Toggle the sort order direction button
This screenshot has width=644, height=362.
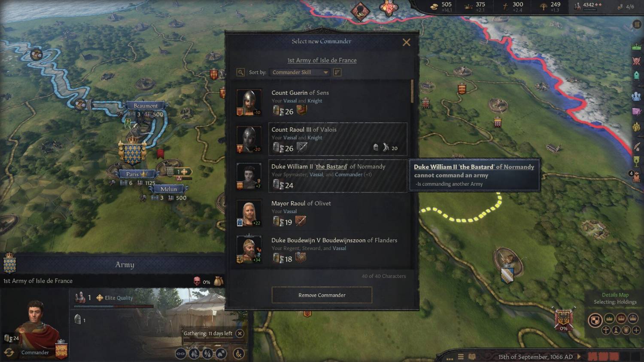click(337, 72)
